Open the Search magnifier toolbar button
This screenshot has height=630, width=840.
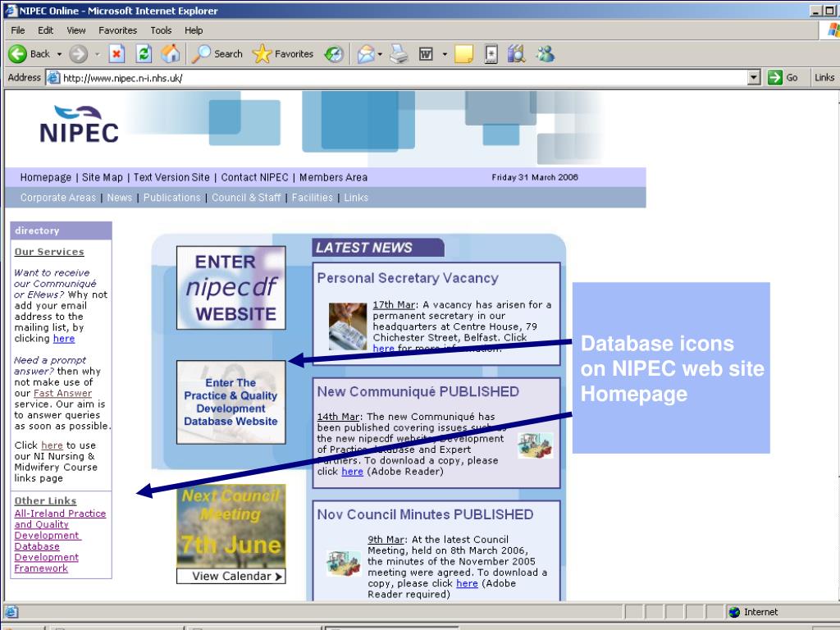pos(217,53)
